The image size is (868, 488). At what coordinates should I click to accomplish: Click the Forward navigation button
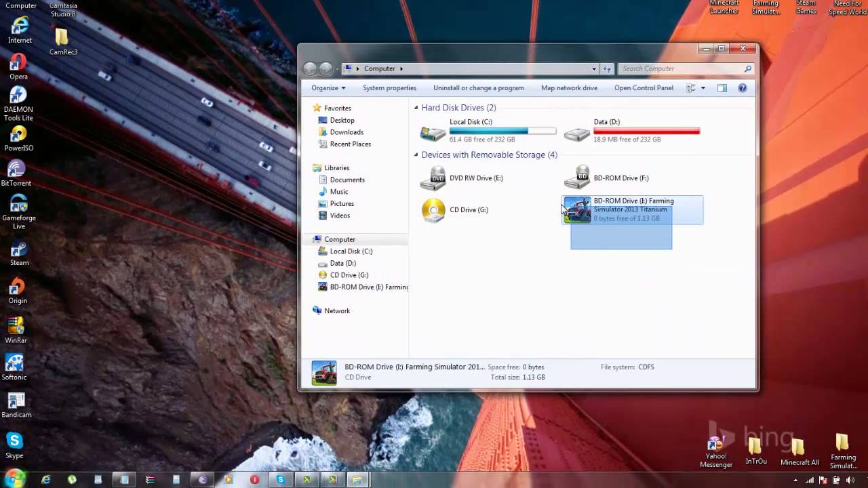tap(326, 68)
